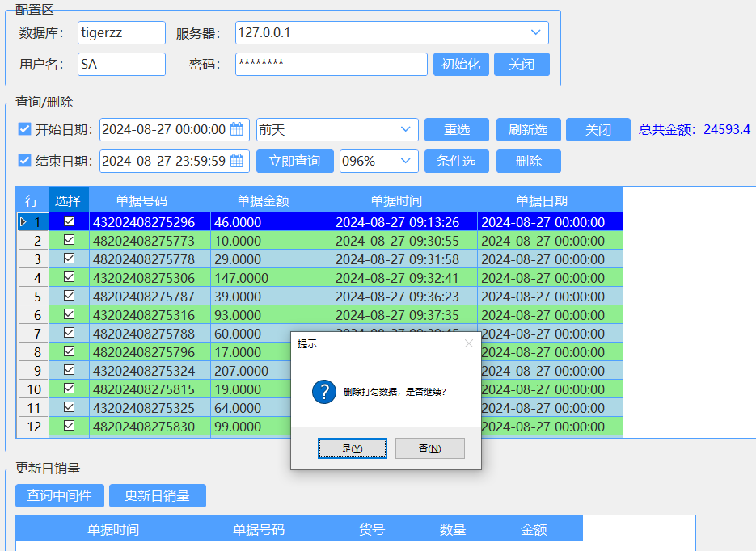Uncheck the select box in row 3
The image size is (756, 551).
[69, 259]
